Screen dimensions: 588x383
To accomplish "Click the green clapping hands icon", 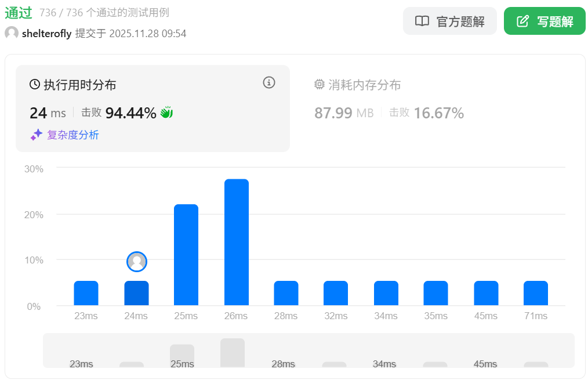I will pyautogui.click(x=167, y=113).
